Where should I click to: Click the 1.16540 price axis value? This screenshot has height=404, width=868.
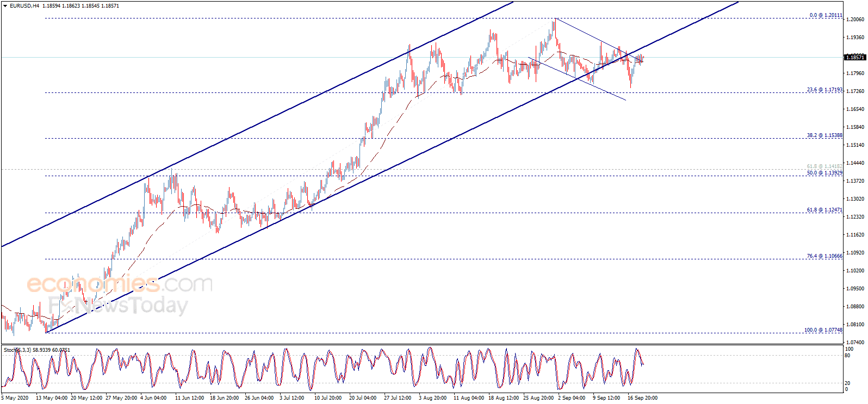[855, 109]
